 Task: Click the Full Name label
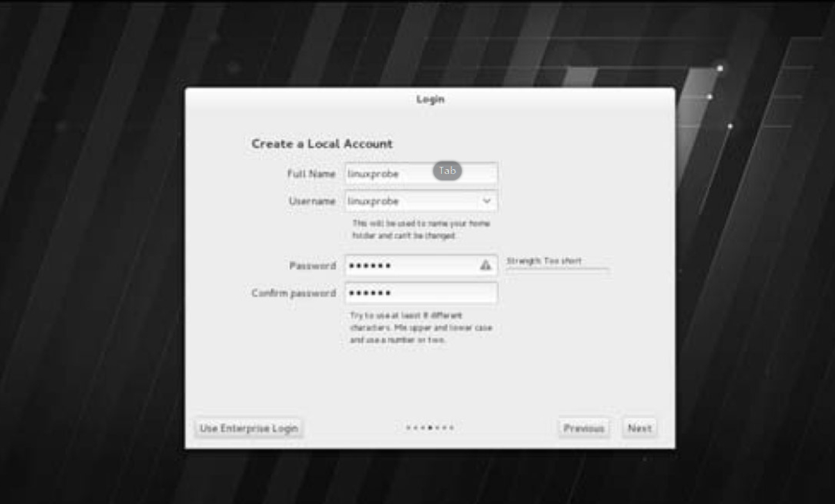(x=311, y=174)
